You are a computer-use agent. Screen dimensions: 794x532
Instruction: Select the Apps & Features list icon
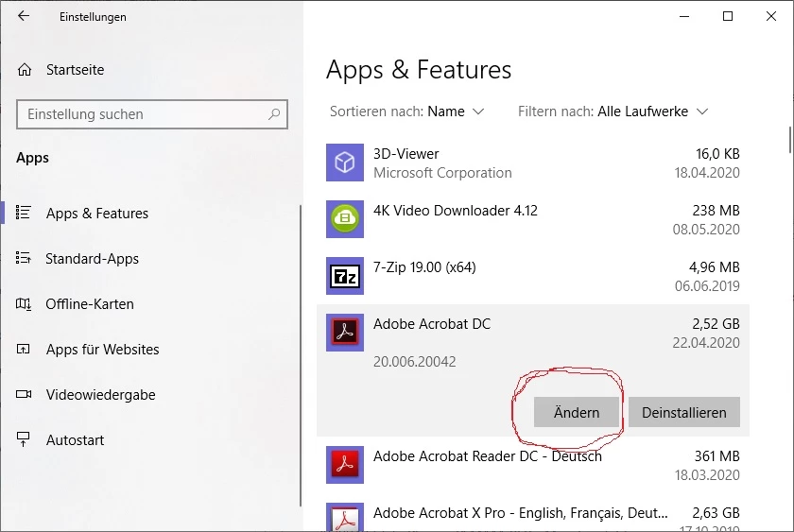pyautogui.click(x=24, y=213)
